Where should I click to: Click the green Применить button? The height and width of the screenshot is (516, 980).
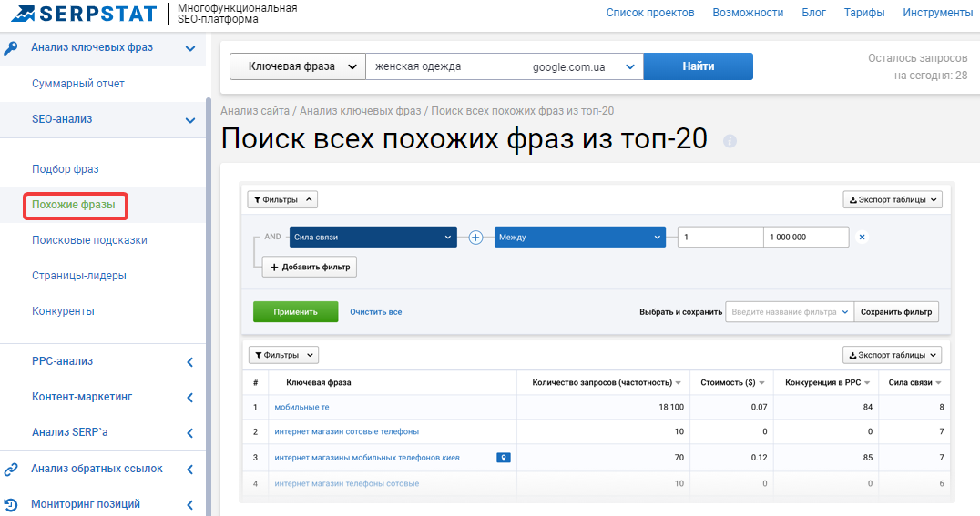click(x=296, y=312)
